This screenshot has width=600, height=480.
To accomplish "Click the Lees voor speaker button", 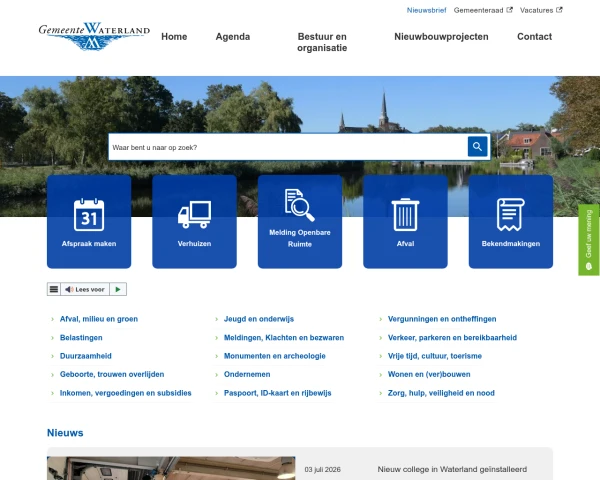I will (85, 289).
